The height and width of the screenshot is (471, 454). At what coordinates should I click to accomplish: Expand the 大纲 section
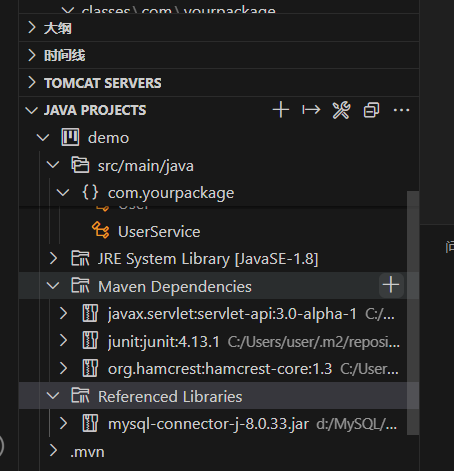[32, 28]
